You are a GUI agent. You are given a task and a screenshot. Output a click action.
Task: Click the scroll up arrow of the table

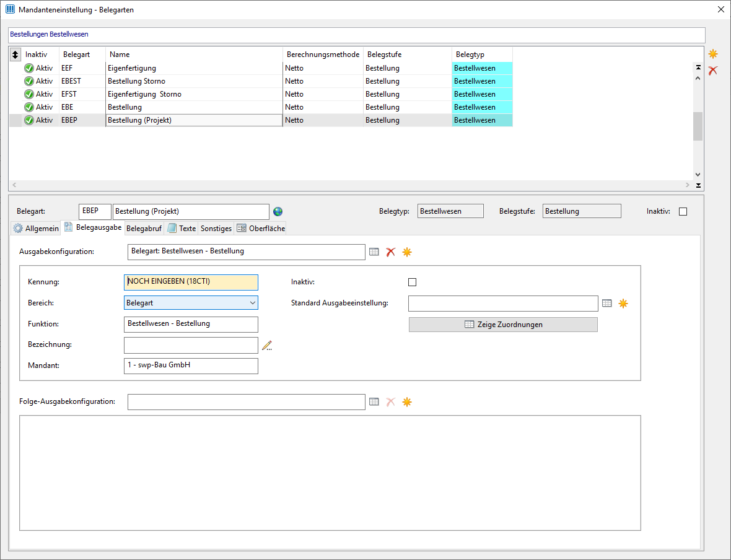tap(698, 78)
